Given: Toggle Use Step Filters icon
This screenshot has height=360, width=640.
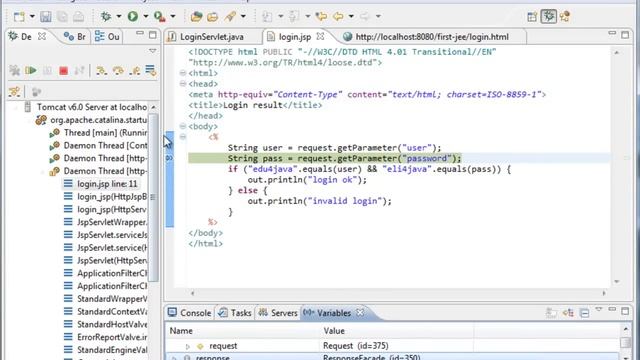Looking at the screenshot, I should [15, 91].
